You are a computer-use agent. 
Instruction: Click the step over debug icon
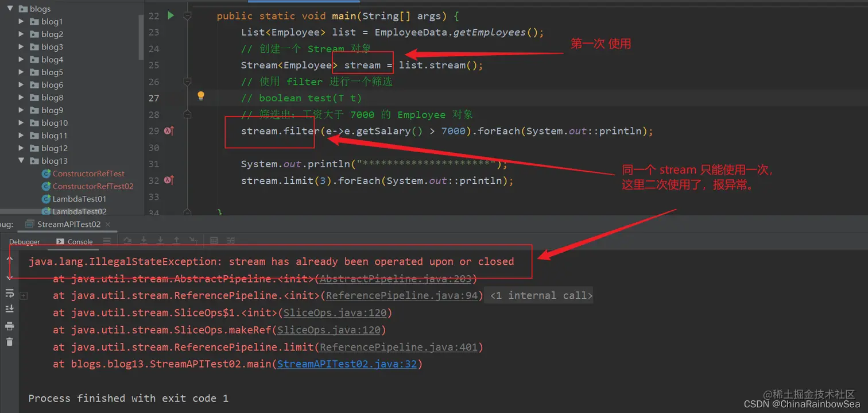[x=144, y=241]
